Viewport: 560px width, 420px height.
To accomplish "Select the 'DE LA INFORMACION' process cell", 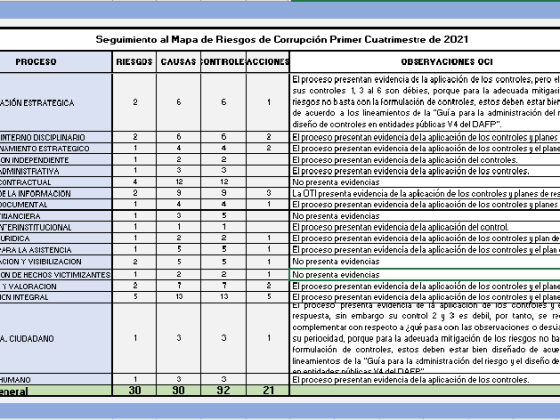I will click(56, 193).
